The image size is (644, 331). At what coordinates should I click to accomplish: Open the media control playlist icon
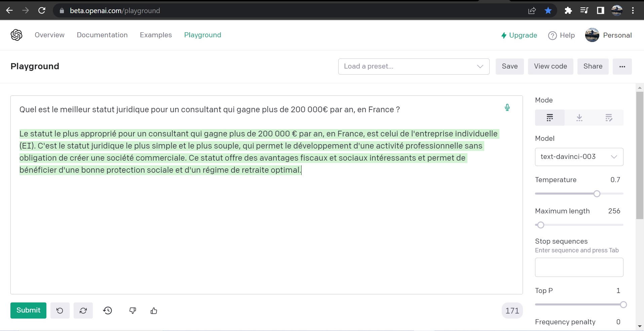584,11
